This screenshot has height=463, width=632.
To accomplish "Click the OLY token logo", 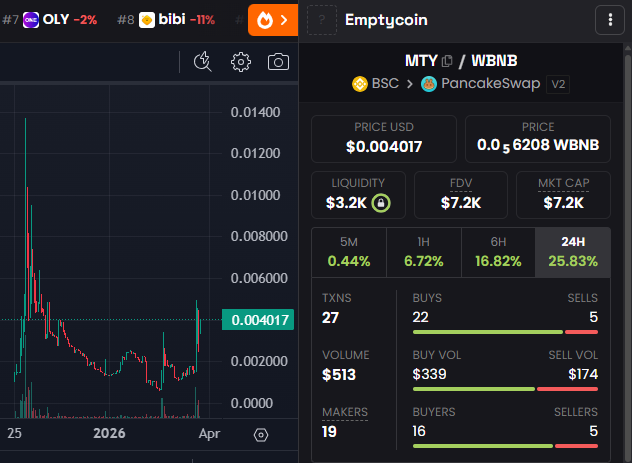I will click(31, 20).
